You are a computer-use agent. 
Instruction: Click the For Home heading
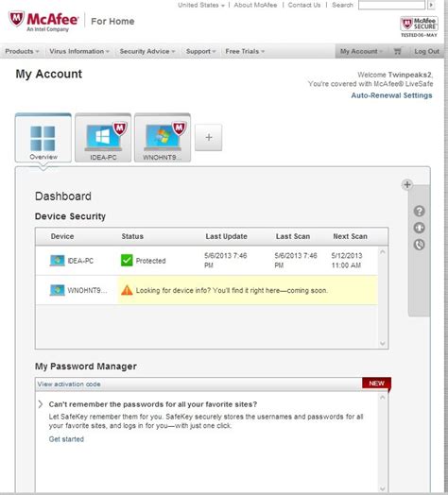(112, 21)
